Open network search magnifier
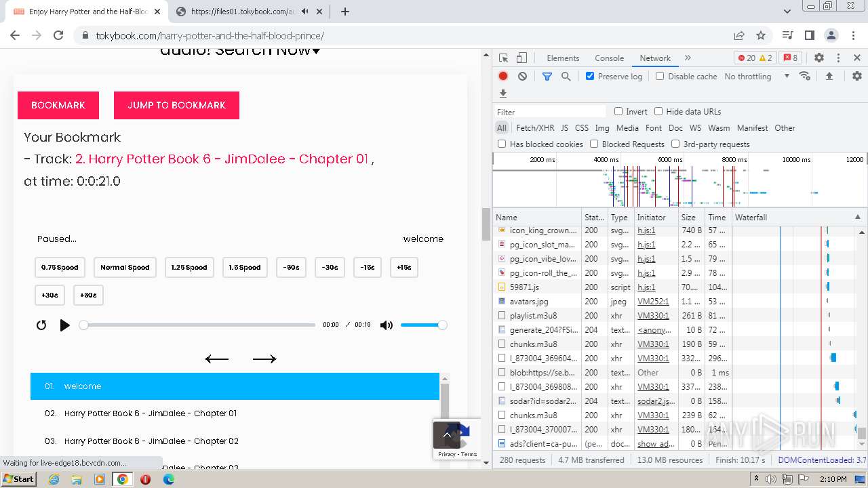This screenshot has height=488, width=868. [x=566, y=77]
